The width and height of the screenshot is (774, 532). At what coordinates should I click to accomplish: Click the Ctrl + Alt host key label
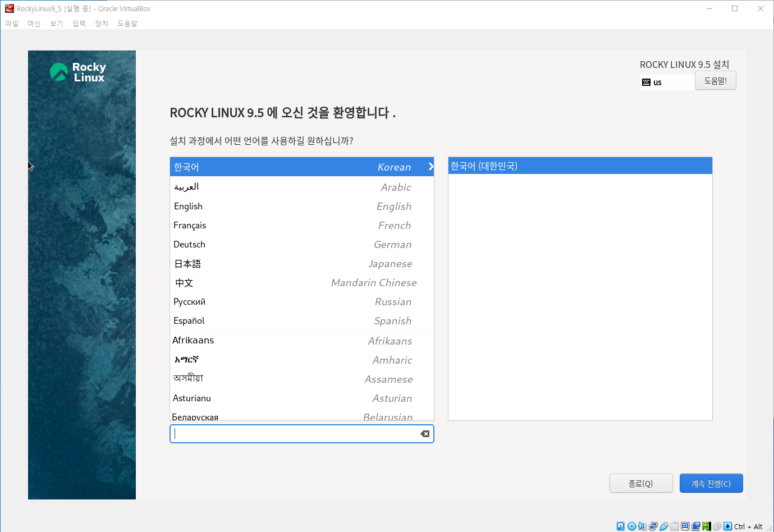coord(748,526)
